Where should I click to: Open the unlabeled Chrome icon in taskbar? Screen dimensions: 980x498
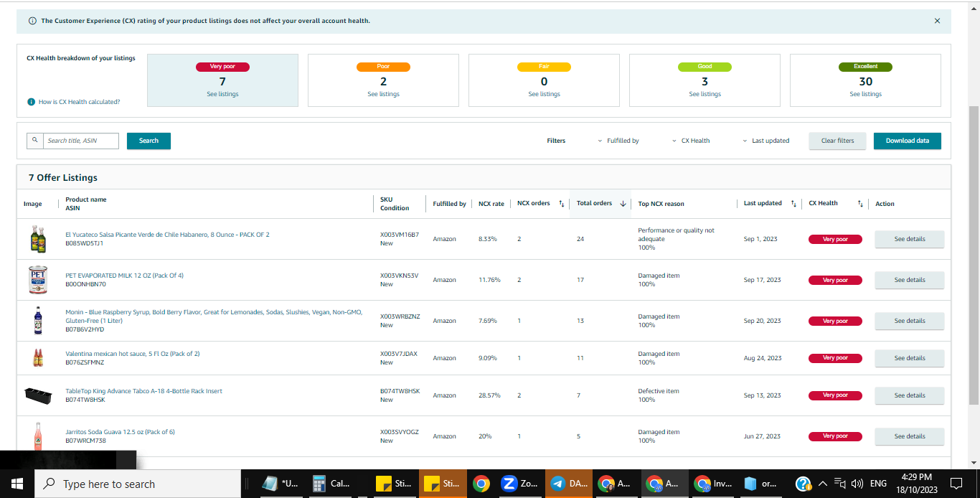click(x=481, y=484)
